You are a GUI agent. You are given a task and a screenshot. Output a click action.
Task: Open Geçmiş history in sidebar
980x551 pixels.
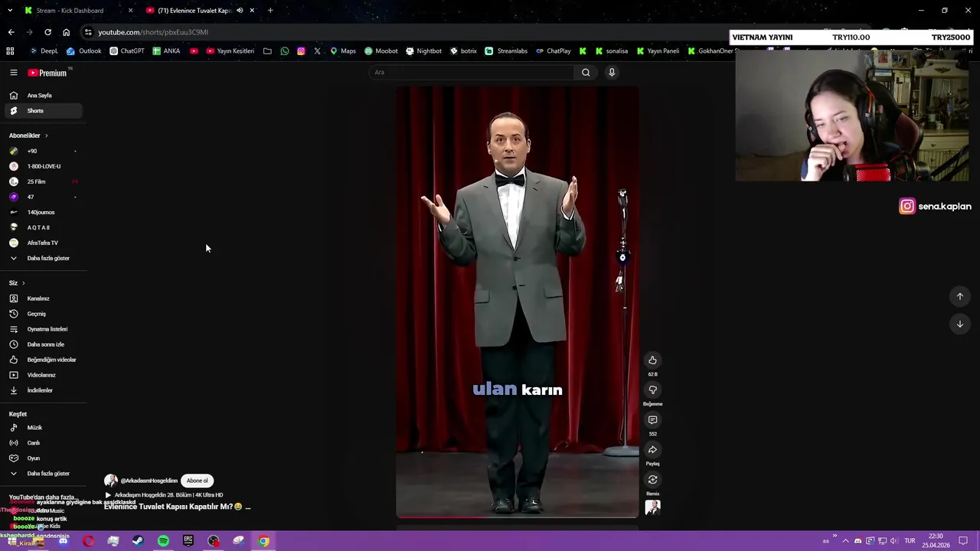coord(42,314)
